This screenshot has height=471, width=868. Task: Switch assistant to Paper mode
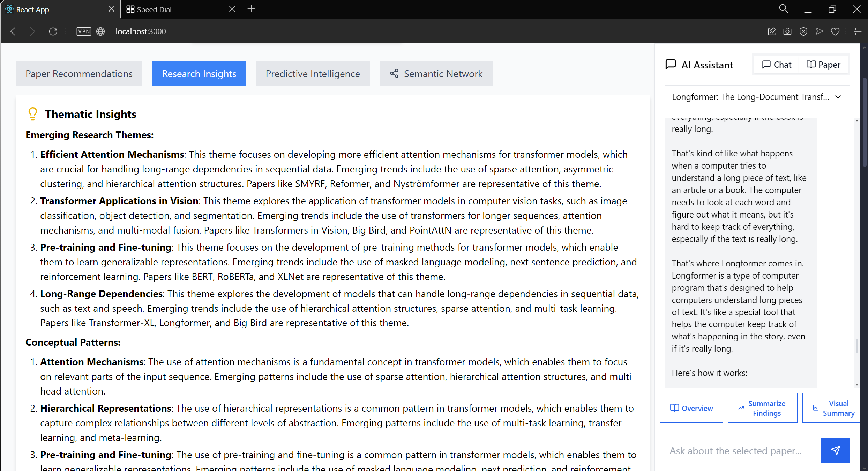click(x=823, y=65)
